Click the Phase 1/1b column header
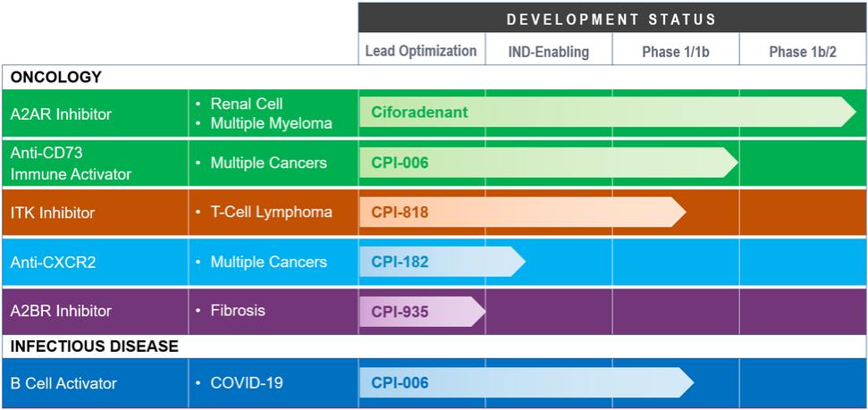Screen dimensions: 868x410 click(x=675, y=52)
